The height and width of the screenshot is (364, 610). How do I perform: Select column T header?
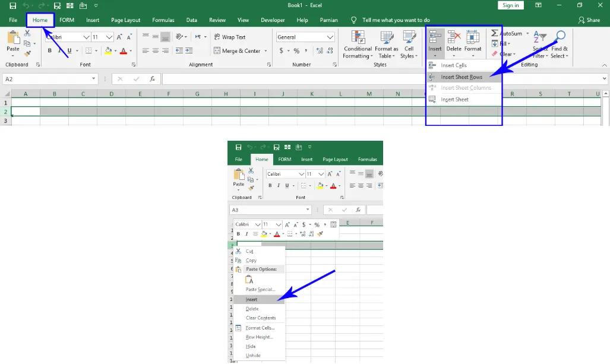[569, 94]
